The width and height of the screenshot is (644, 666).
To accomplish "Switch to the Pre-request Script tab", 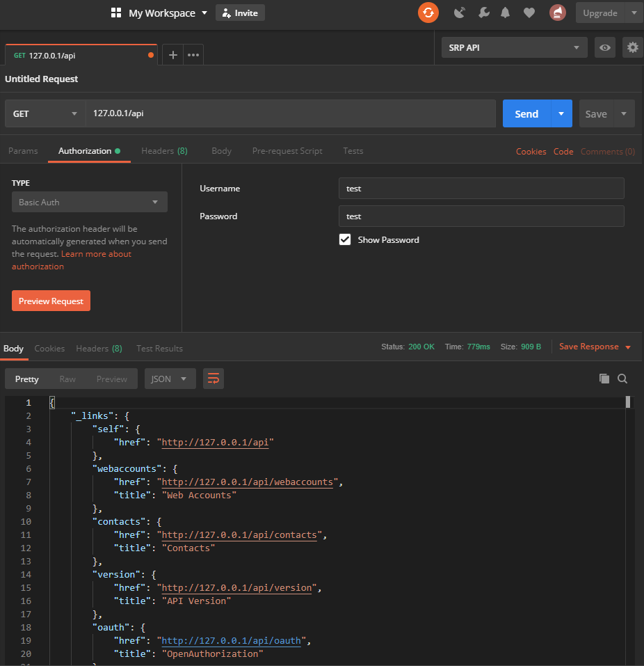I will 287,151.
